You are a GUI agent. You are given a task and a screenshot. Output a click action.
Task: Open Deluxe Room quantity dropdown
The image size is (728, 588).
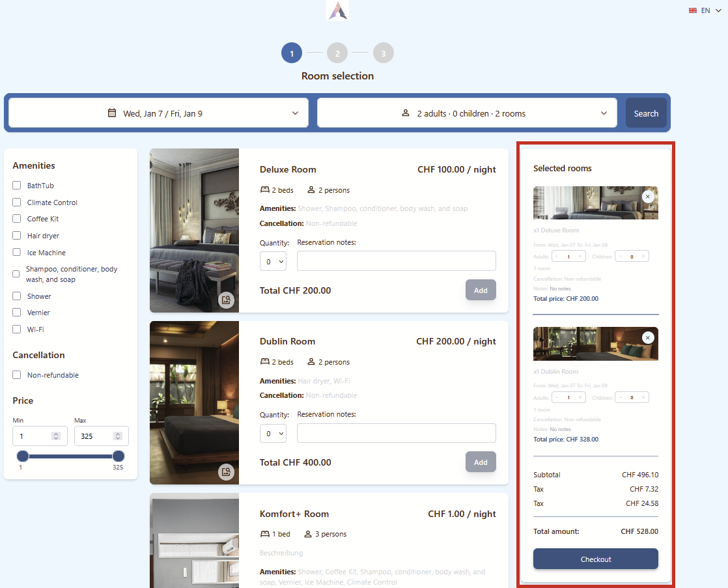coord(273,261)
